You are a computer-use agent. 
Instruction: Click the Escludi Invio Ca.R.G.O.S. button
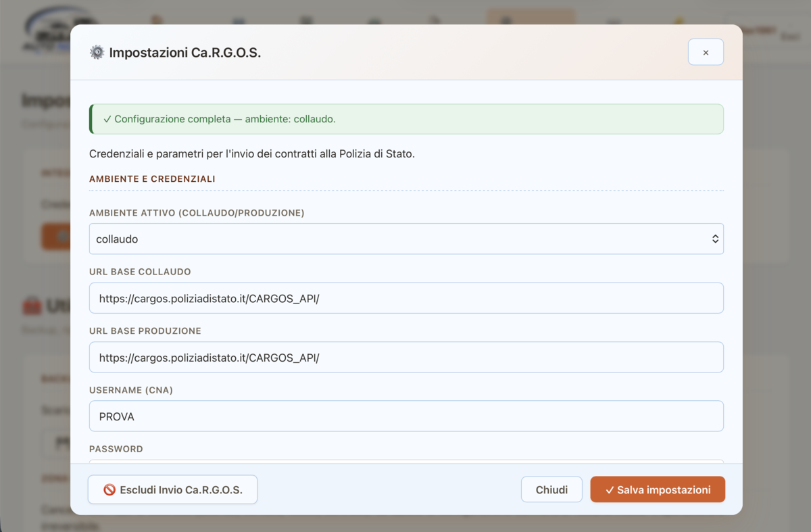(x=172, y=489)
